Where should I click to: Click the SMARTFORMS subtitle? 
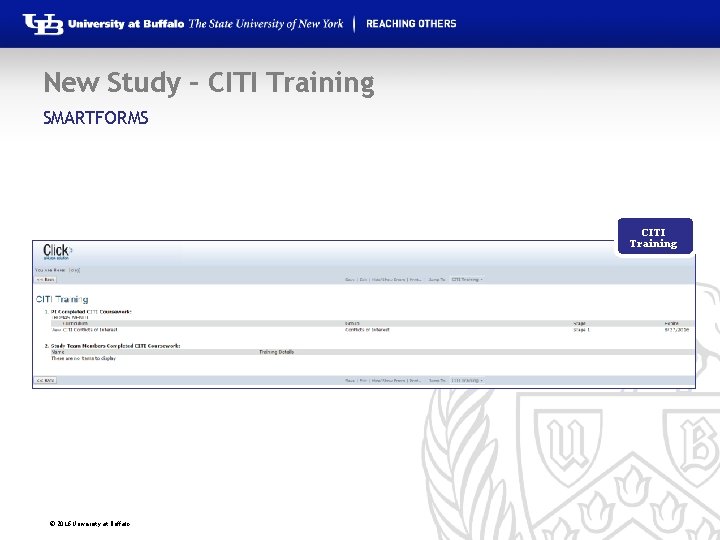click(96, 118)
